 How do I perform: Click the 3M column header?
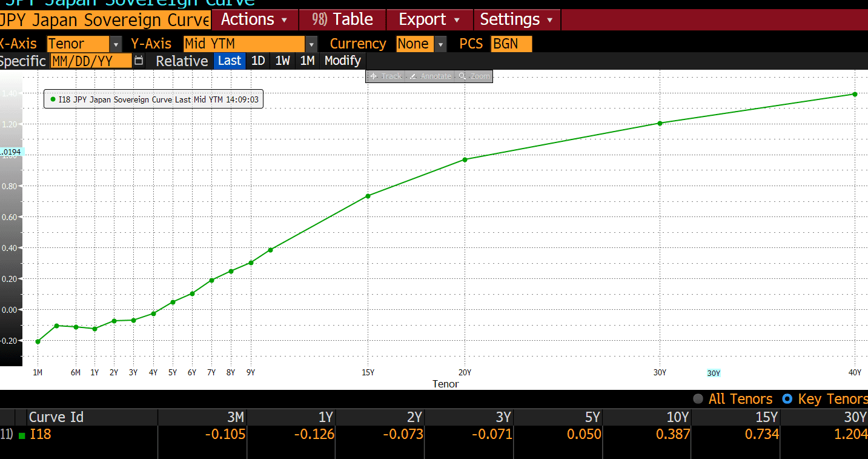click(202, 417)
